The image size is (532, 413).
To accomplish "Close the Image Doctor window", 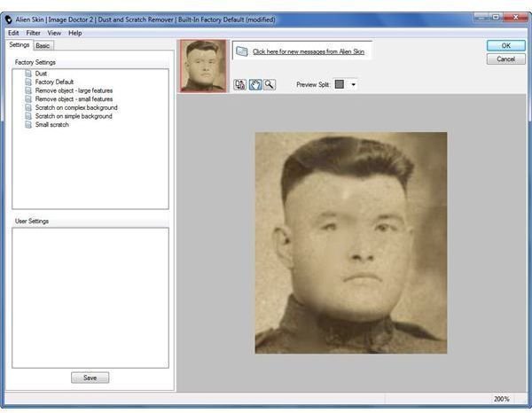I will [x=515, y=17].
